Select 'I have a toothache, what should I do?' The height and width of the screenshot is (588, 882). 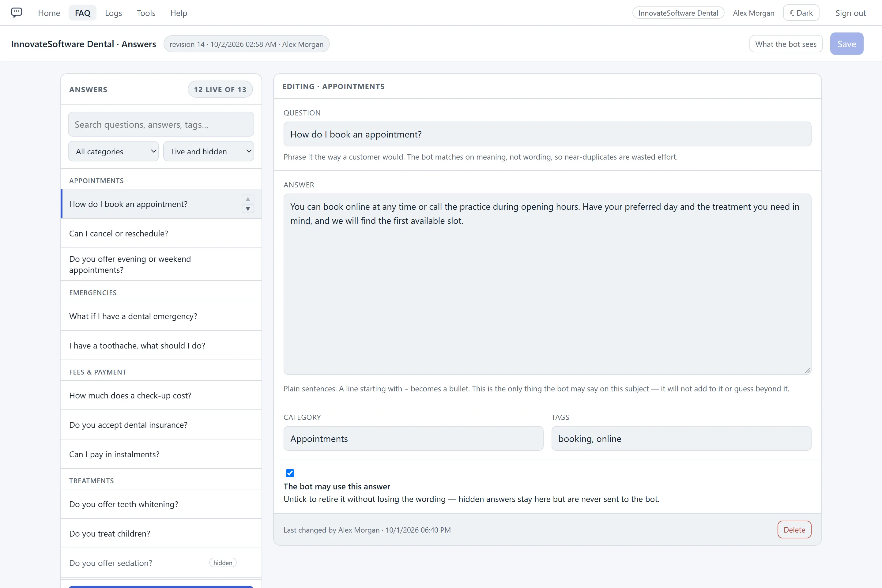click(x=161, y=345)
